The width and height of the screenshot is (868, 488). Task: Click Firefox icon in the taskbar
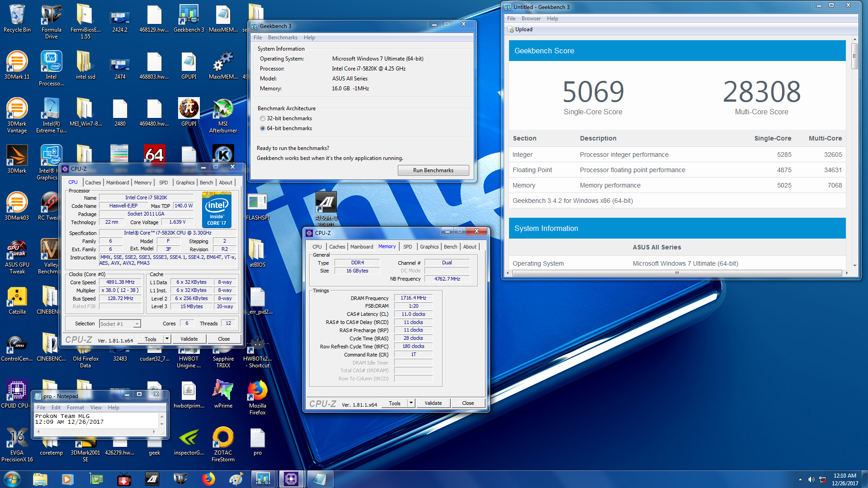click(208, 479)
